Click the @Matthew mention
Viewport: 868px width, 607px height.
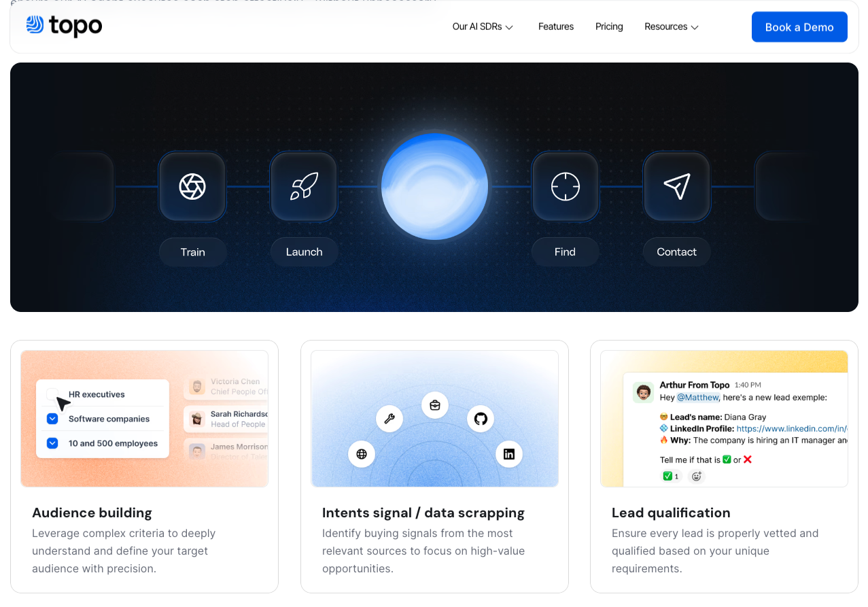(698, 397)
